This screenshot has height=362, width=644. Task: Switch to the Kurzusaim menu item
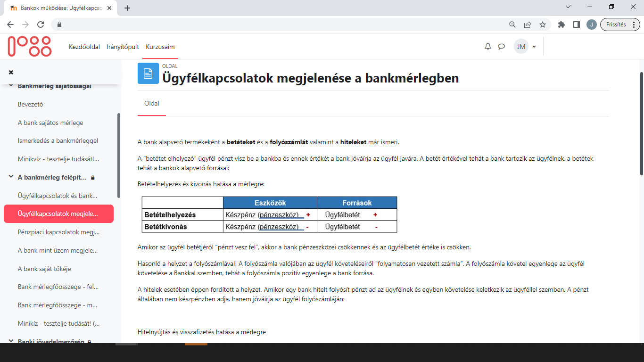tap(160, 47)
